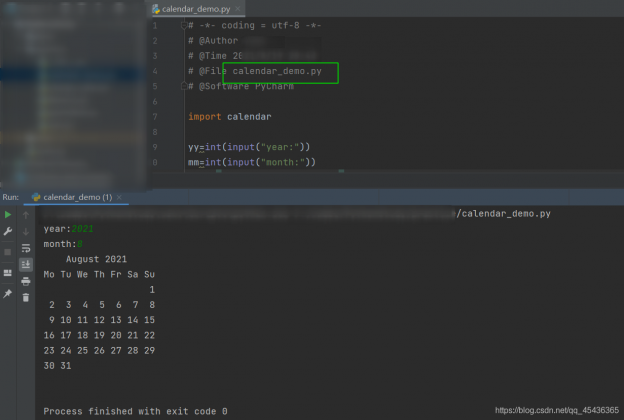Click fold marker at line 5 comment end
Image resolution: width=624 pixels, height=420 pixels.
click(x=182, y=87)
